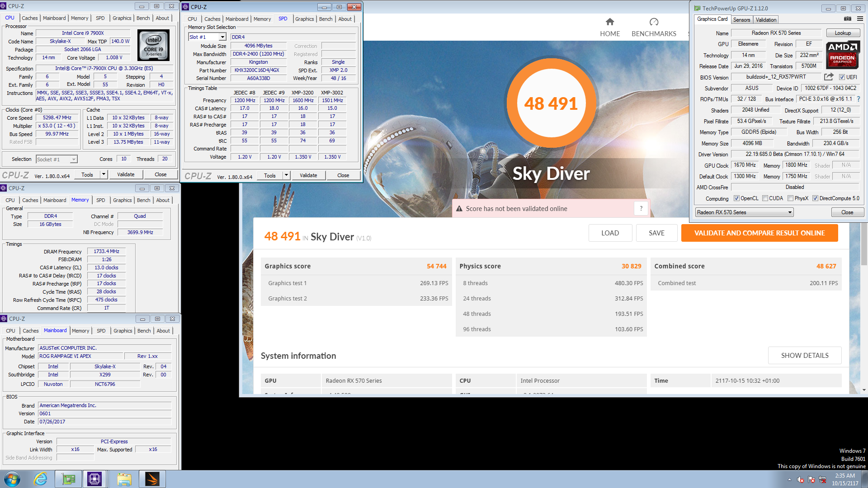This screenshot has width=868, height=488.
Task: Take a GPU-Z screenshot with camera icon
Action: 848,19
